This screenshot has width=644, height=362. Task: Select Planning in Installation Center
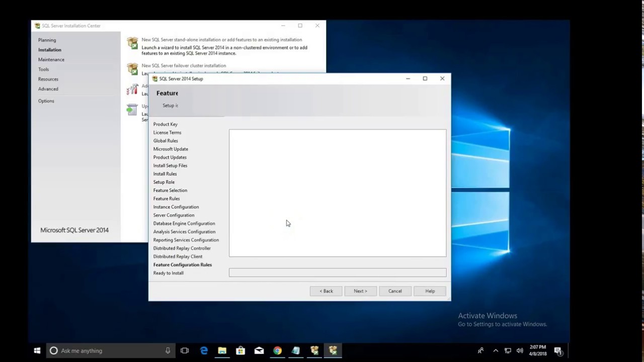coord(47,40)
